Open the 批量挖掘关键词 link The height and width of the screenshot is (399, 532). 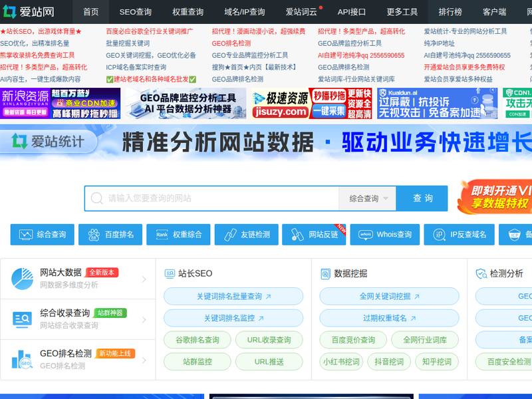click(x=128, y=43)
